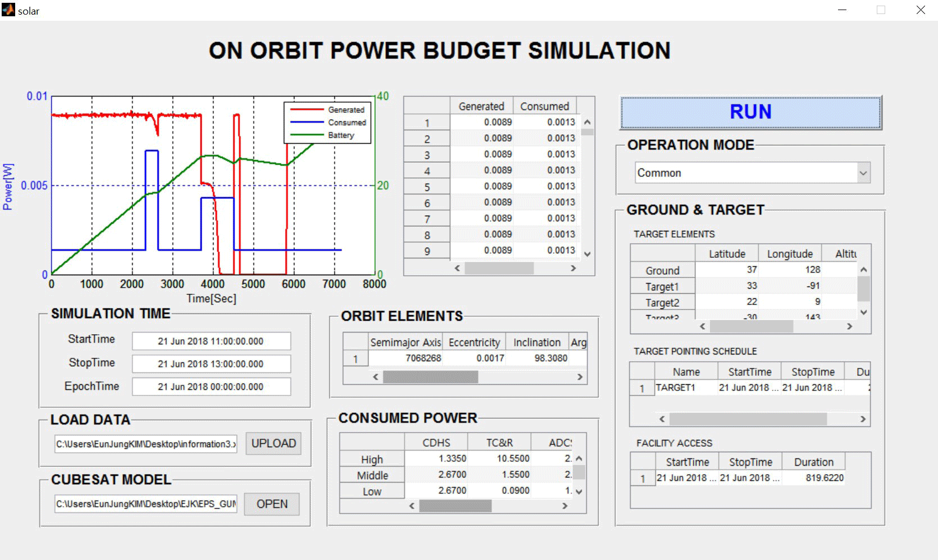This screenshot has height=560, width=938.
Task: Select the Consumed column header
Action: point(544,106)
